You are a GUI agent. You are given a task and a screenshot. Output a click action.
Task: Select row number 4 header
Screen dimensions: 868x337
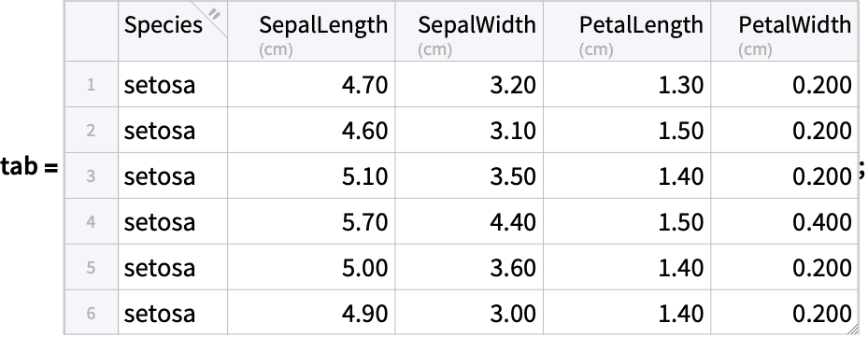coord(92,221)
